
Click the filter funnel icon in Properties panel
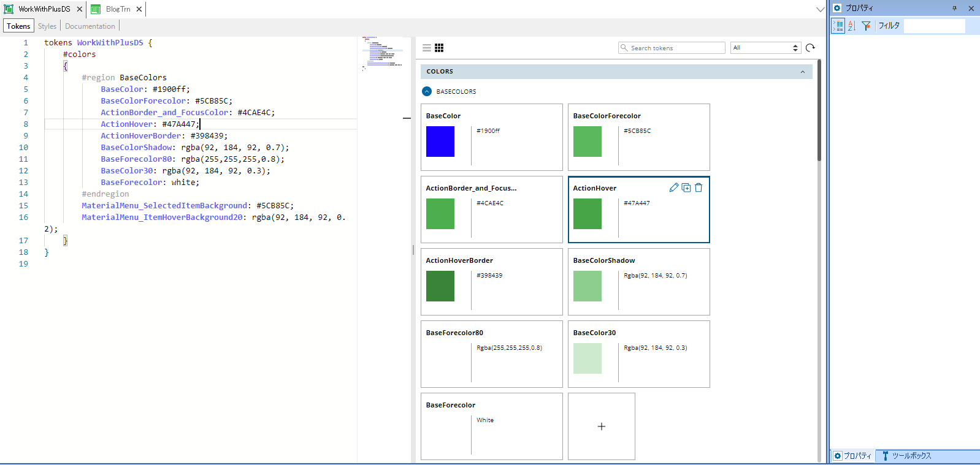click(x=866, y=26)
